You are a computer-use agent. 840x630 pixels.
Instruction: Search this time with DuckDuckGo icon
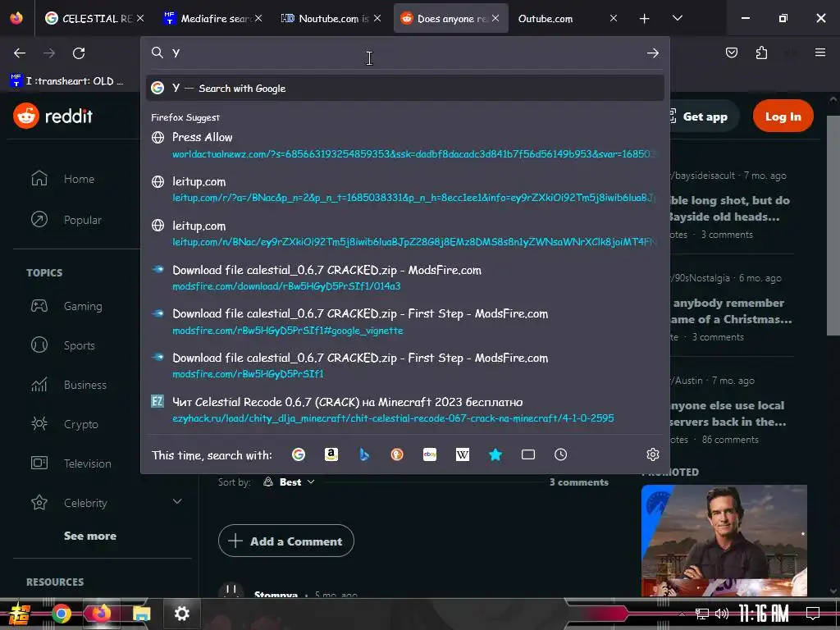[x=397, y=454]
